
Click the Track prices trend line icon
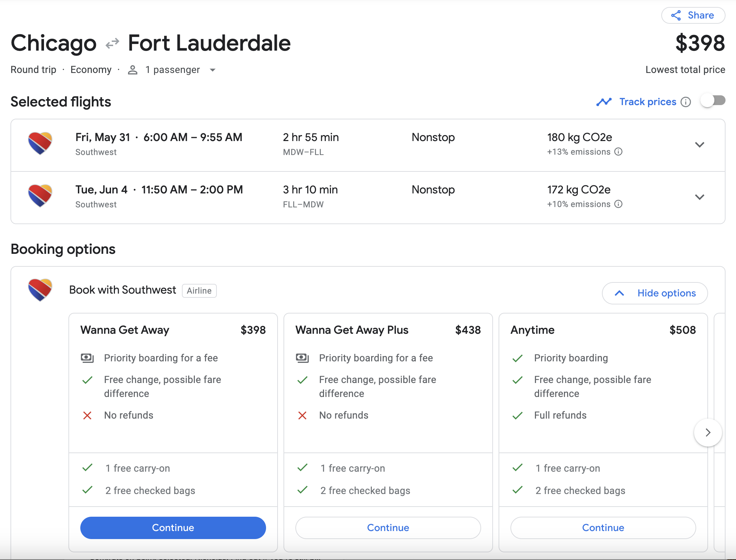pos(604,102)
